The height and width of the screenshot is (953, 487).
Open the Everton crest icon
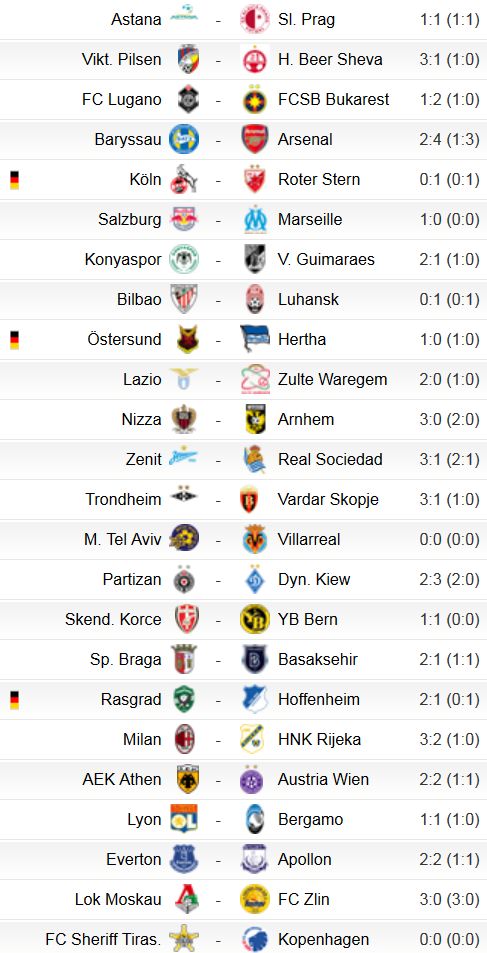tap(184, 859)
